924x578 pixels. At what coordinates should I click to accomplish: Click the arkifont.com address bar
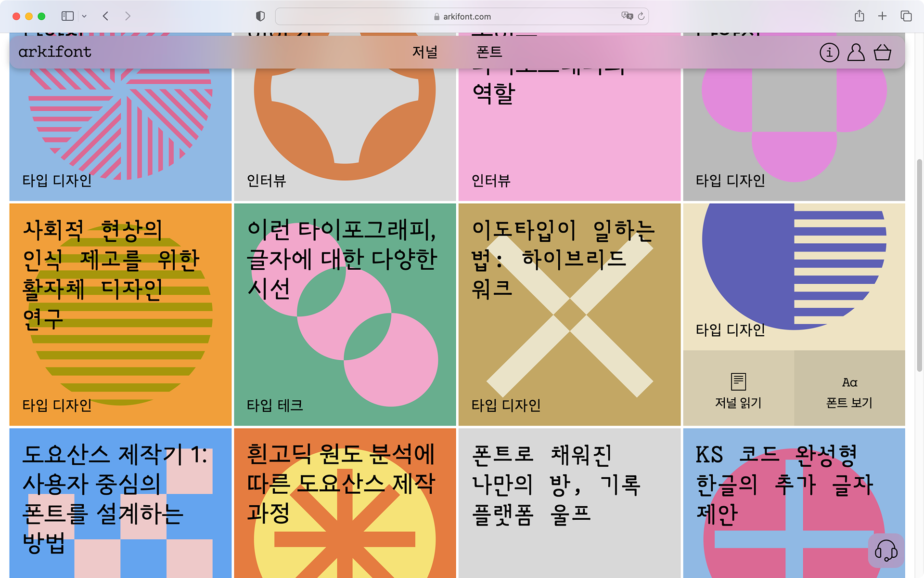(461, 16)
